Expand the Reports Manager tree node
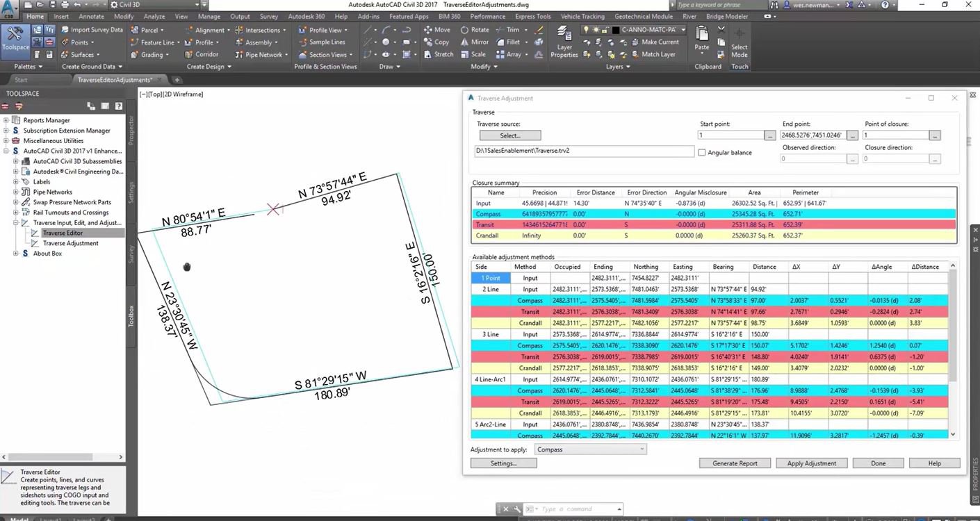Image resolution: width=980 pixels, height=521 pixels. tap(6, 120)
